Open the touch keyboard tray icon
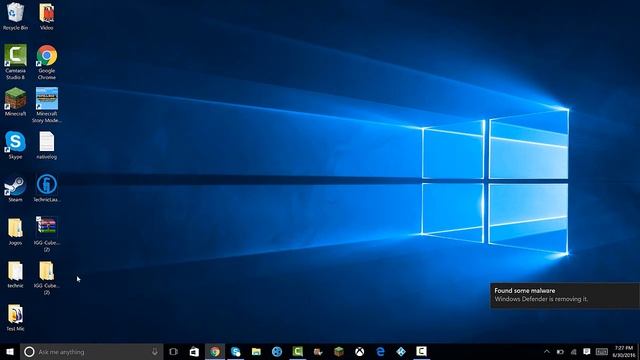Screen dimensions: 640x360 (602, 351)
